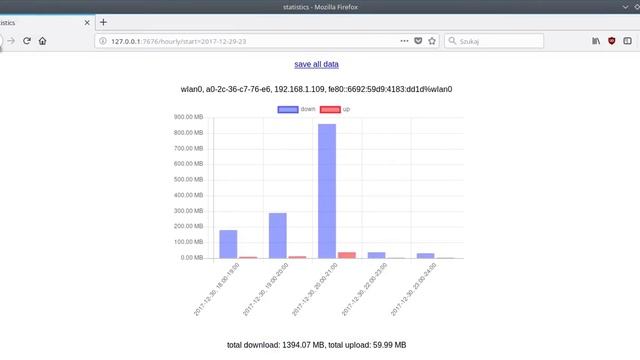Open the Library icon in toolbar
This screenshot has width=640, height=360.
click(596, 41)
